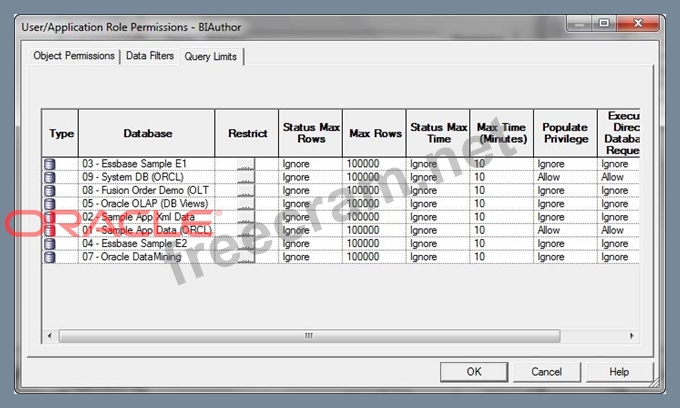Click right arrow of horizontal scrollbar

pos(631,336)
